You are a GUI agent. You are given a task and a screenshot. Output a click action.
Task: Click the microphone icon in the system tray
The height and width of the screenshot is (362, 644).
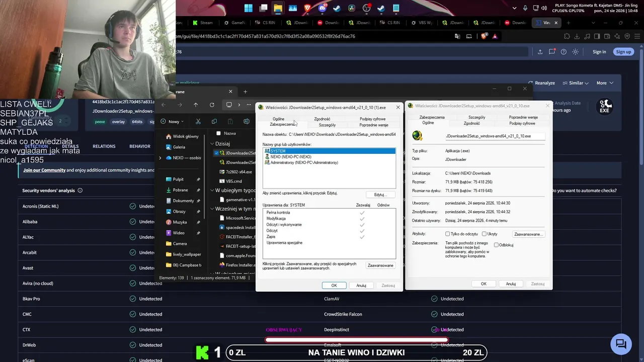click(525, 8)
